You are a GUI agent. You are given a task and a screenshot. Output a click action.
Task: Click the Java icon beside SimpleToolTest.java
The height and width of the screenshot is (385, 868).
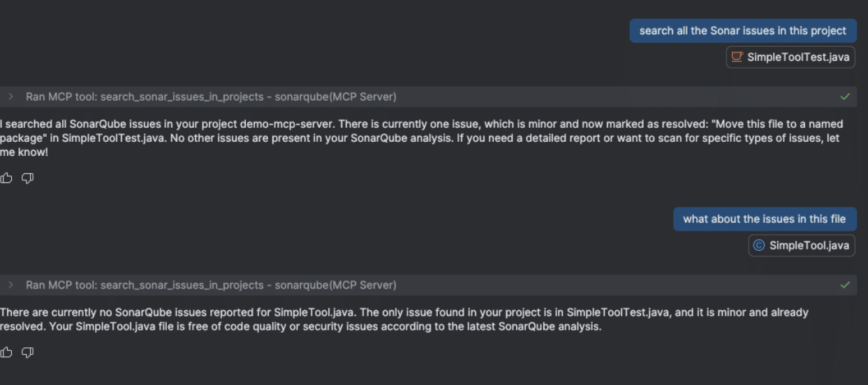(736, 57)
